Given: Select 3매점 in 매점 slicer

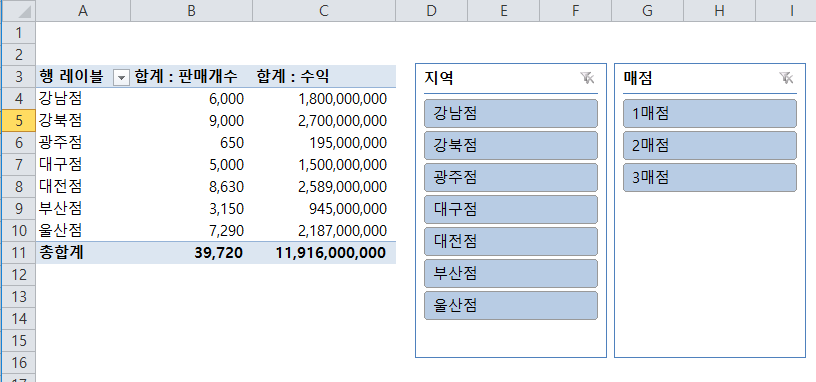Looking at the screenshot, I should (x=710, y=177).
